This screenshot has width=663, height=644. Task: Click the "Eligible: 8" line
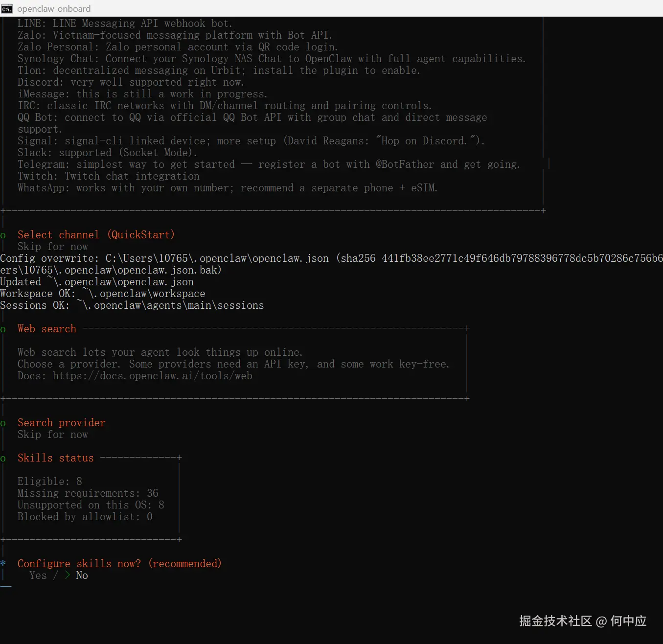[50, 482]
